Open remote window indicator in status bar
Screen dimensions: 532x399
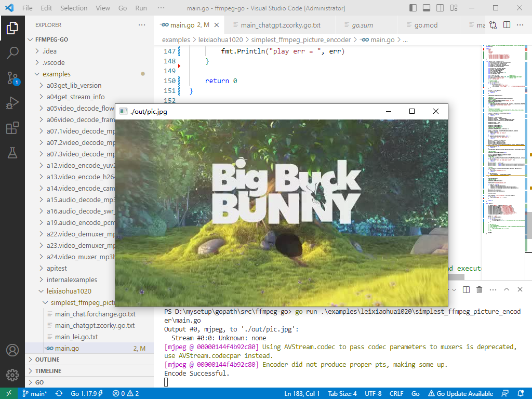[x=9, y=393]
